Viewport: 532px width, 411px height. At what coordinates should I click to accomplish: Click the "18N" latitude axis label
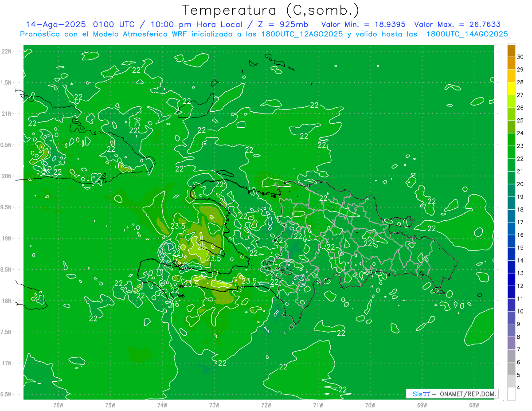pyautogui.click(x=7, y=301)
